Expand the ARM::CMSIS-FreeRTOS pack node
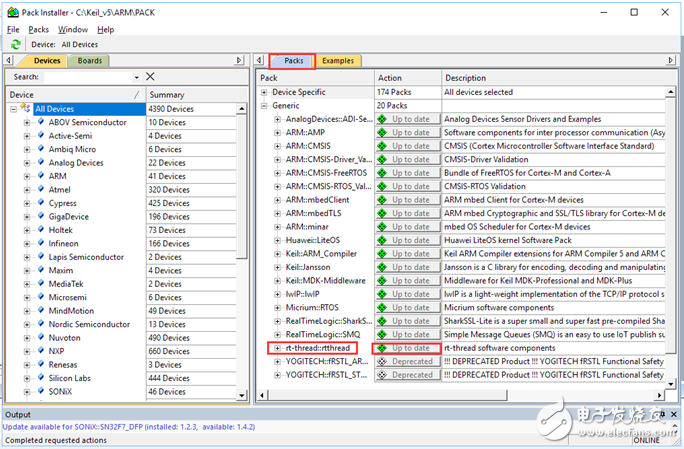Viewport: 684px width, 449px height. (x=277, y=173)
